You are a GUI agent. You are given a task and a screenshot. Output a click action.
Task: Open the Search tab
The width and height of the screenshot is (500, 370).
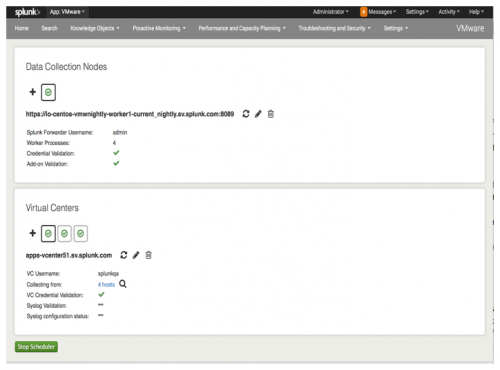(49, 28)
